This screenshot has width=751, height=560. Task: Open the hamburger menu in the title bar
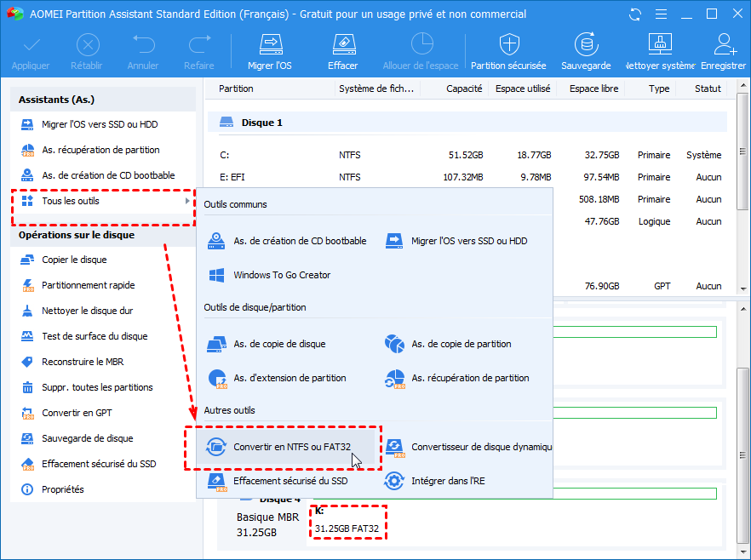(x=661, y=14)
